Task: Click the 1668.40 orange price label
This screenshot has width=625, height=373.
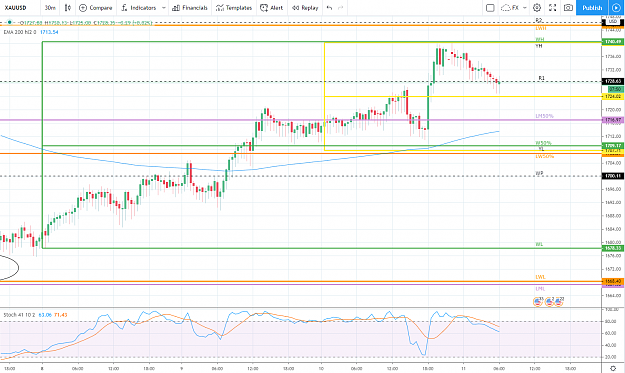Action: pyautogui.click(x=613, y=281)
